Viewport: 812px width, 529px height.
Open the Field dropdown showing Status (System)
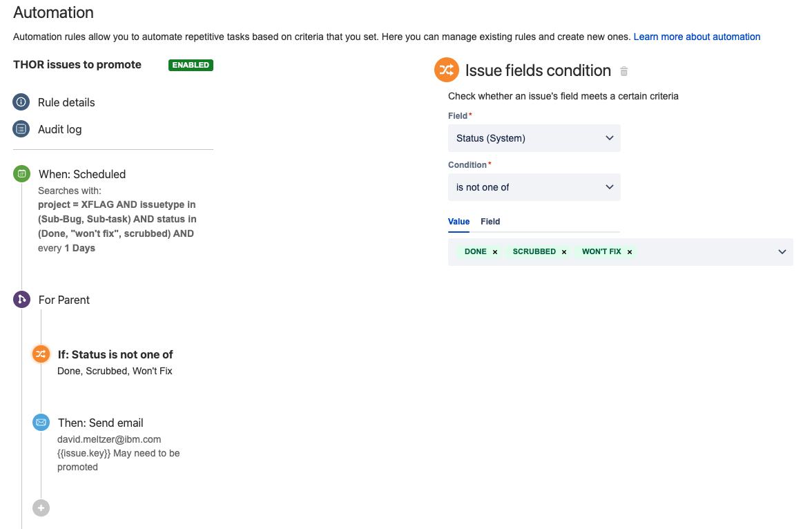coord(534,138)
